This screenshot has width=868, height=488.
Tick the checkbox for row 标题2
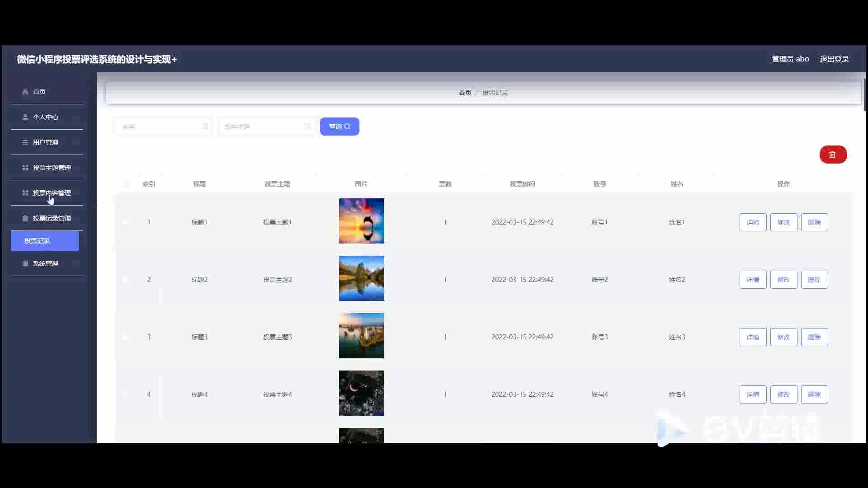126,280
